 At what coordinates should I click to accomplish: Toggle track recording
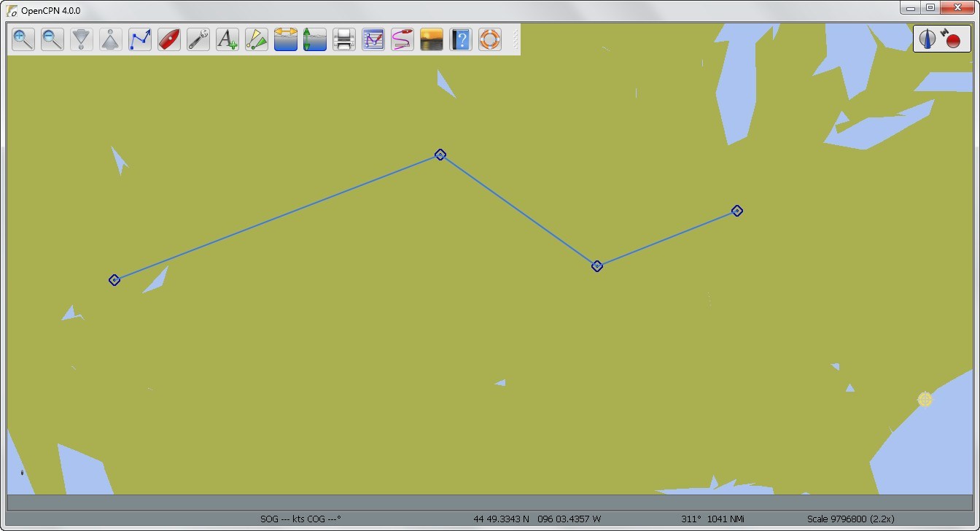tap(402, 39)
